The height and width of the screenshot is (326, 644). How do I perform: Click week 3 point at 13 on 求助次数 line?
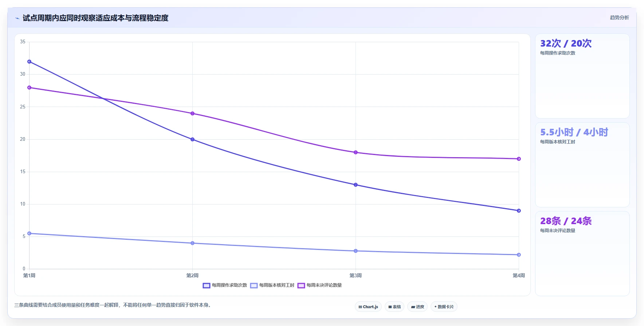356,185
